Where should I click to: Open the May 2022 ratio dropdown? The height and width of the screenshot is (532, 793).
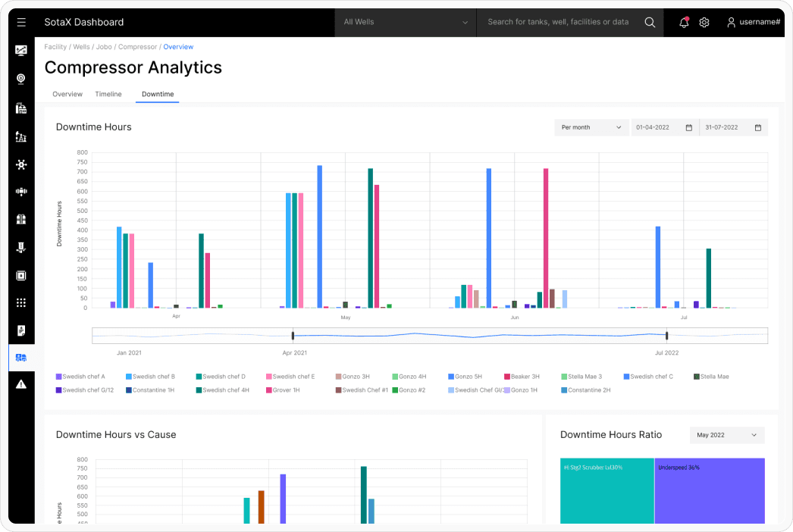coord(727,435)
